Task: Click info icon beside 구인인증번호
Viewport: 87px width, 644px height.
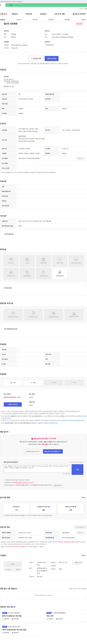Action: [x=53, y=538]
